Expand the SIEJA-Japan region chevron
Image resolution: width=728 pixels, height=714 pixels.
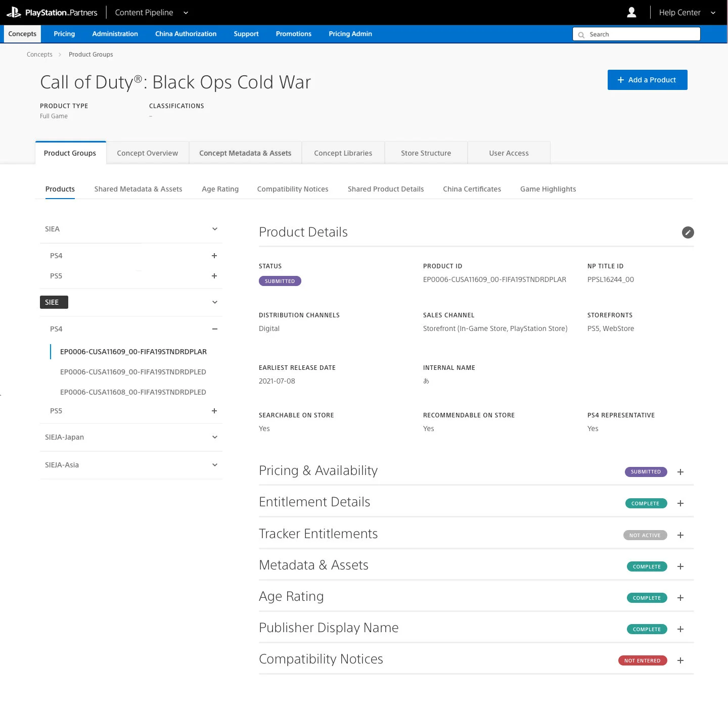[x=215, y=437]
